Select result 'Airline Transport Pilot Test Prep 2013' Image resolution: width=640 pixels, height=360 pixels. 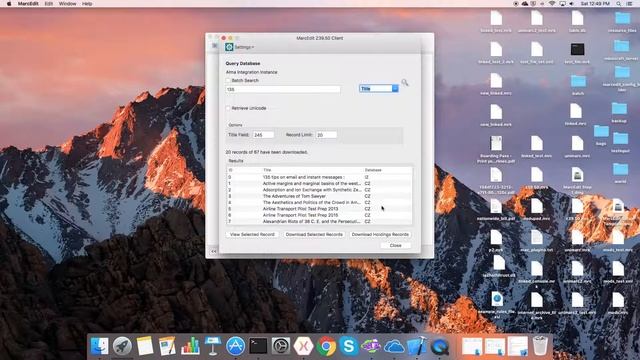(319, 209)
